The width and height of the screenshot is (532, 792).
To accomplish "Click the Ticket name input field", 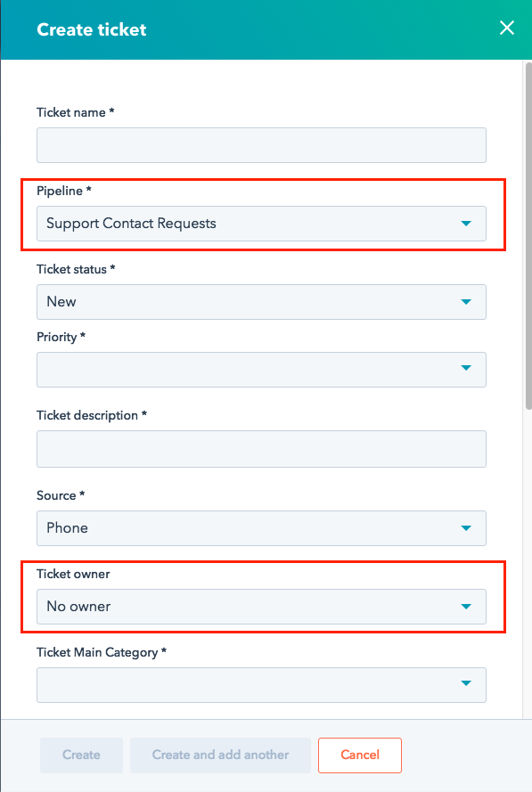I will click(261, 145).
